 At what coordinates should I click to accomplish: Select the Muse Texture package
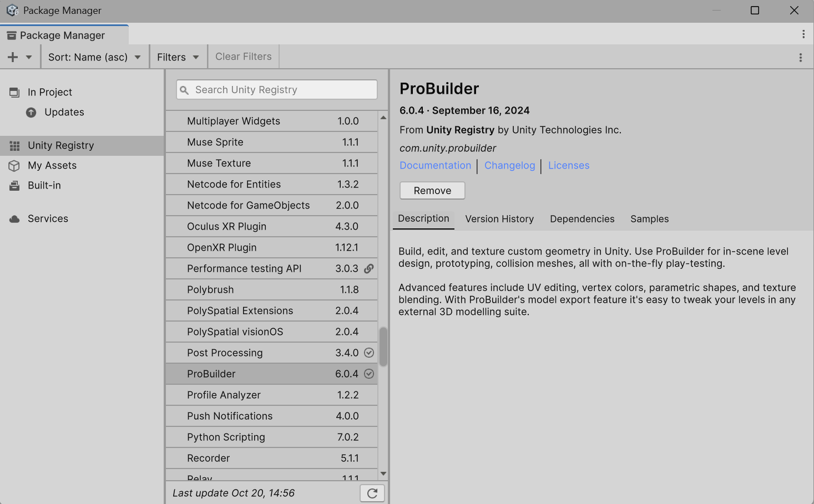271,163
